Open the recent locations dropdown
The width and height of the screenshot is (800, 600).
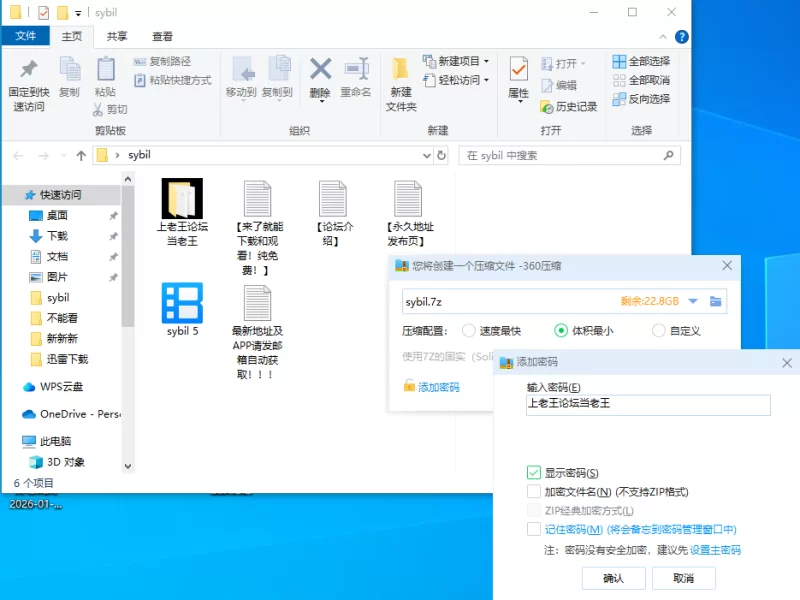point(63,156)
